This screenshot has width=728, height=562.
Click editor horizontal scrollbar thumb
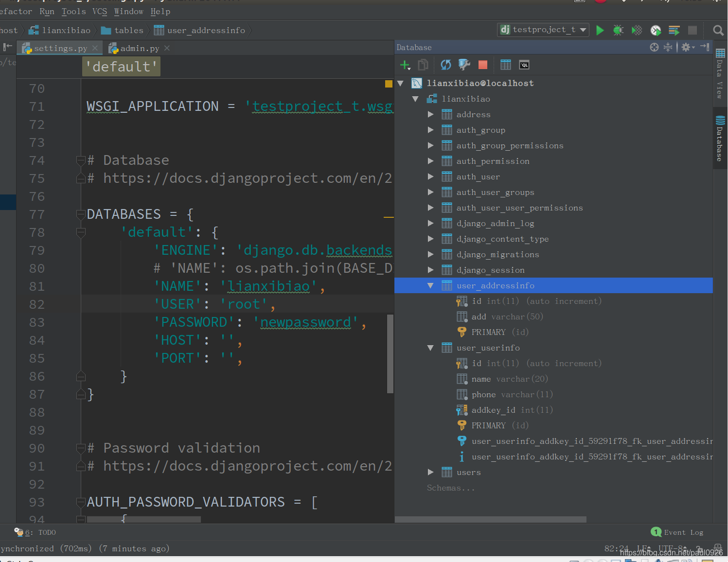pyautogui.click(x=143, y=520)
